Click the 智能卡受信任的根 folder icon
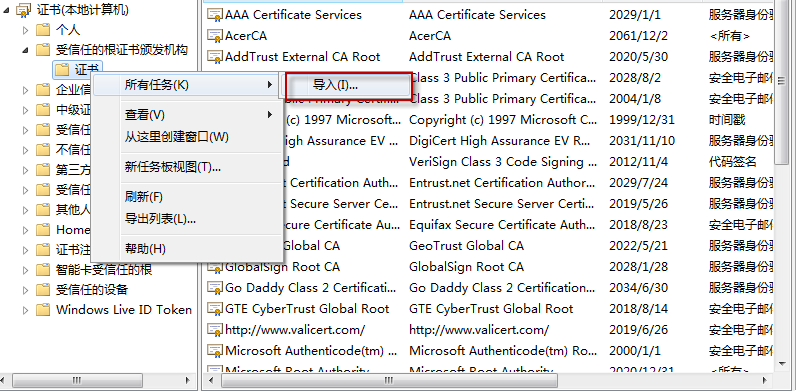 (x=43, y=270)
